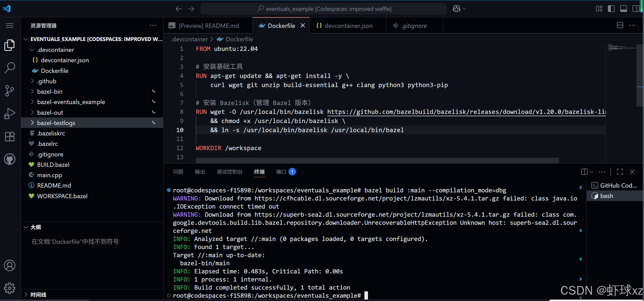Switch to the 问题 problems panel tab
The height and width of the screenshot is (301, 644).
[x=178, y=172]
